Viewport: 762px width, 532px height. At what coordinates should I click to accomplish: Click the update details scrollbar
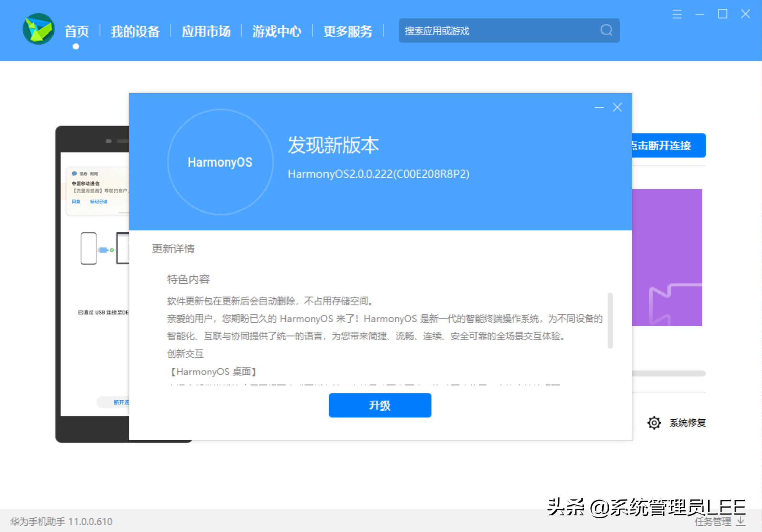click(610, 320)
